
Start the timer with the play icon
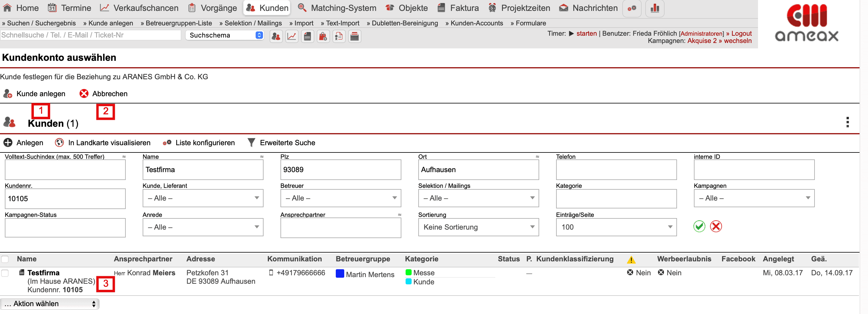[572, 33]
